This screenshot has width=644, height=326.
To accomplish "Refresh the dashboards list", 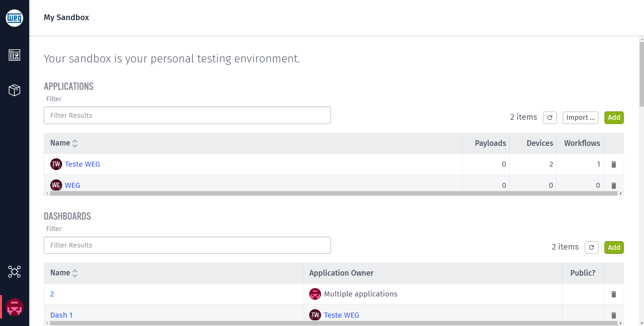I will pos(592,248).
